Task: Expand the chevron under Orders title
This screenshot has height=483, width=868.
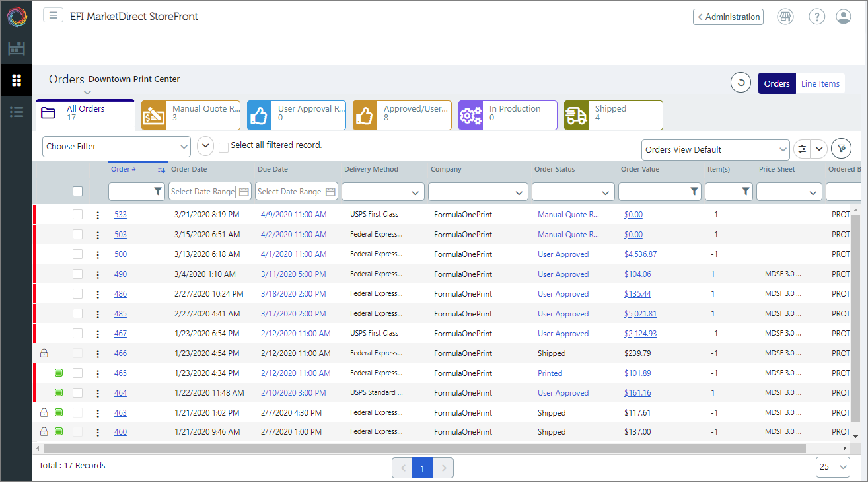Action: 87,93
